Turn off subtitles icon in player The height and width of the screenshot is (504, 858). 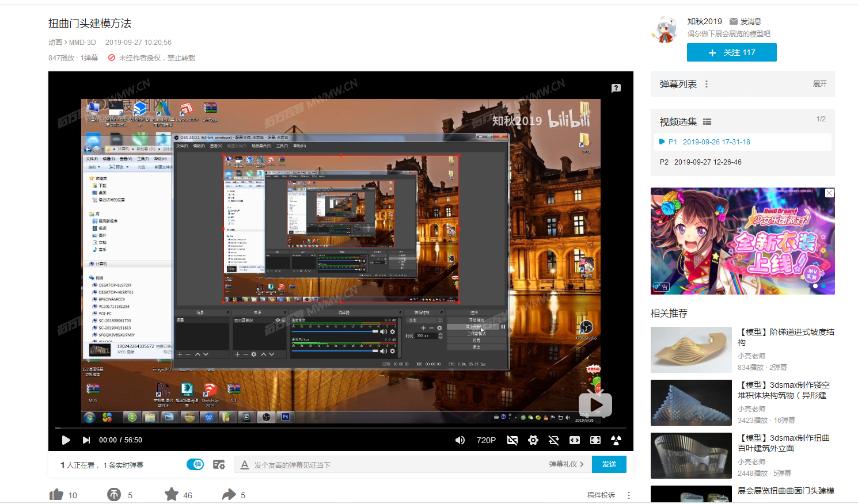pos(512,440)
